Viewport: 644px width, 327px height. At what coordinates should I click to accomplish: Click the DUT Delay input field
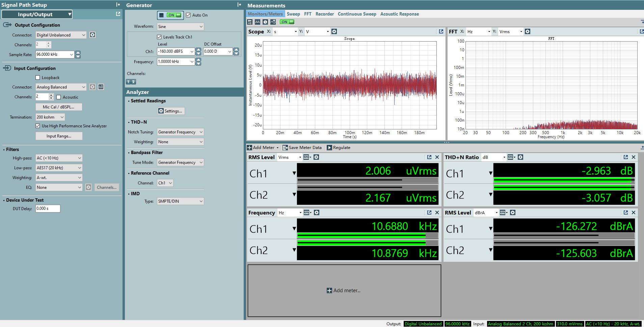[x=48, y=209]
